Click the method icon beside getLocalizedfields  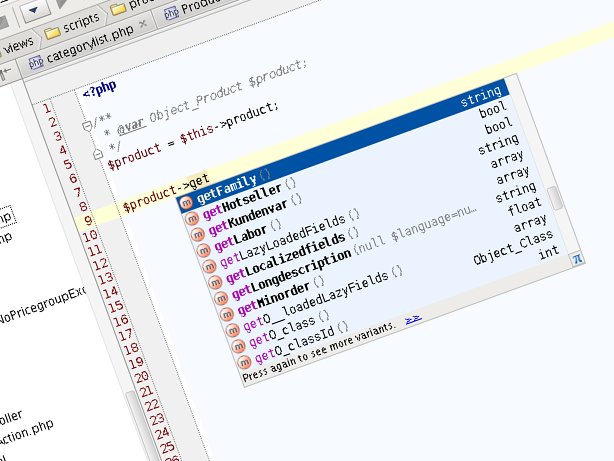pos(215,282)
